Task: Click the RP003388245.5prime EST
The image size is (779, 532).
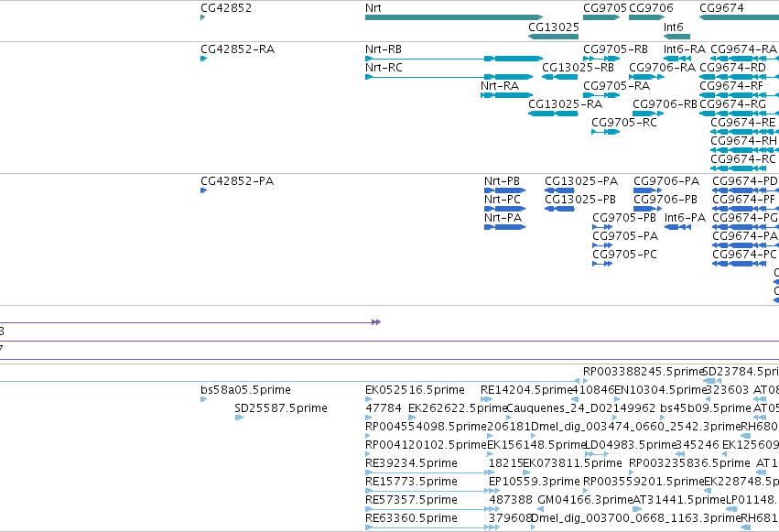Action: pyautogui.click(x=586, y=381)
